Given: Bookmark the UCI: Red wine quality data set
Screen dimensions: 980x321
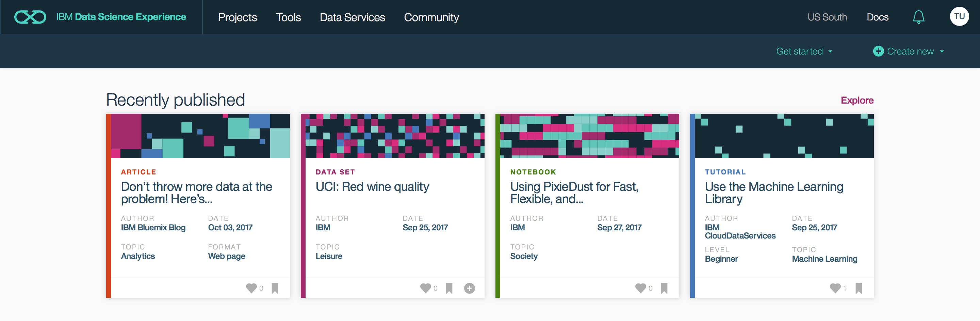Looking at the screenshot, I should click(x=449, y=288).
